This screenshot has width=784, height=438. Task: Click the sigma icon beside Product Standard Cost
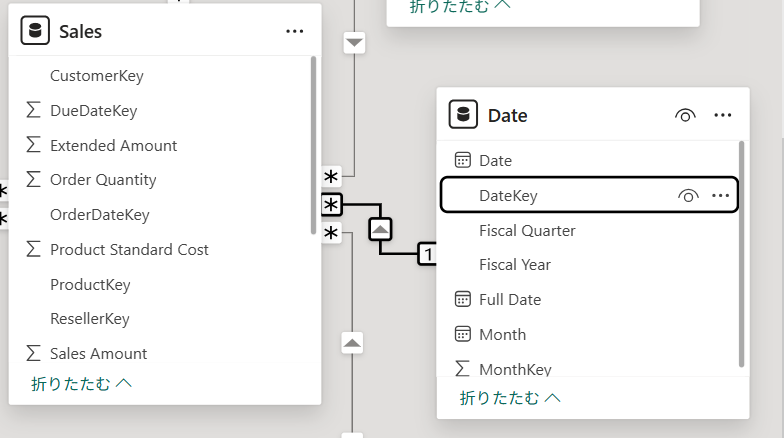tap(34, 249)
